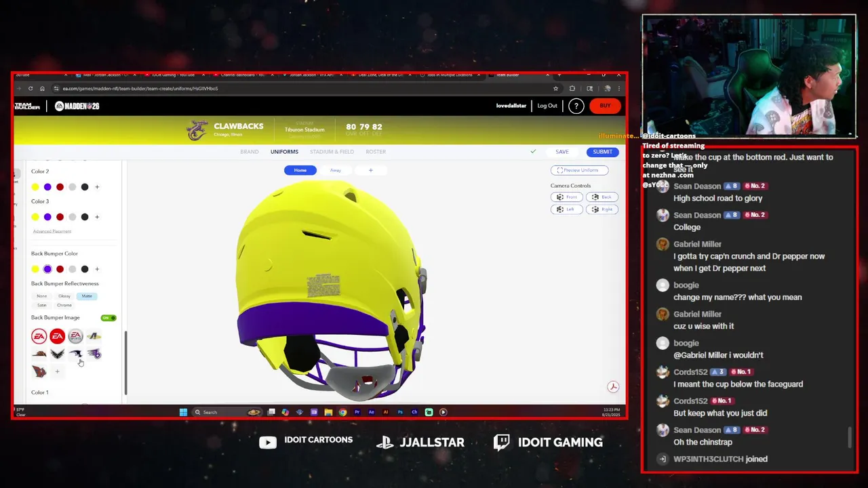
Task: Click the browser address bar URL
Action: 140,88
